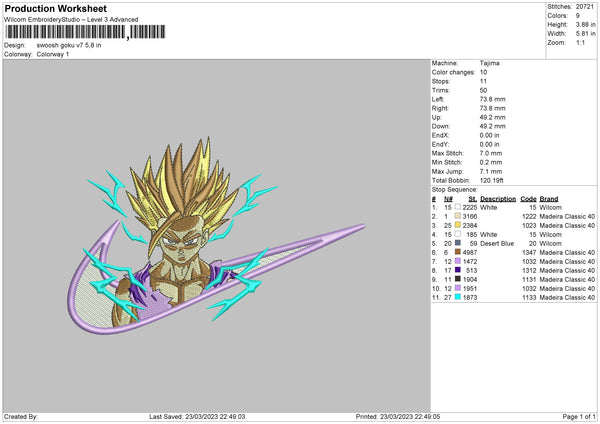600x424 pixels.
Task: Click stitch count '2225' in row 1
Action: (x=470, y=207)
